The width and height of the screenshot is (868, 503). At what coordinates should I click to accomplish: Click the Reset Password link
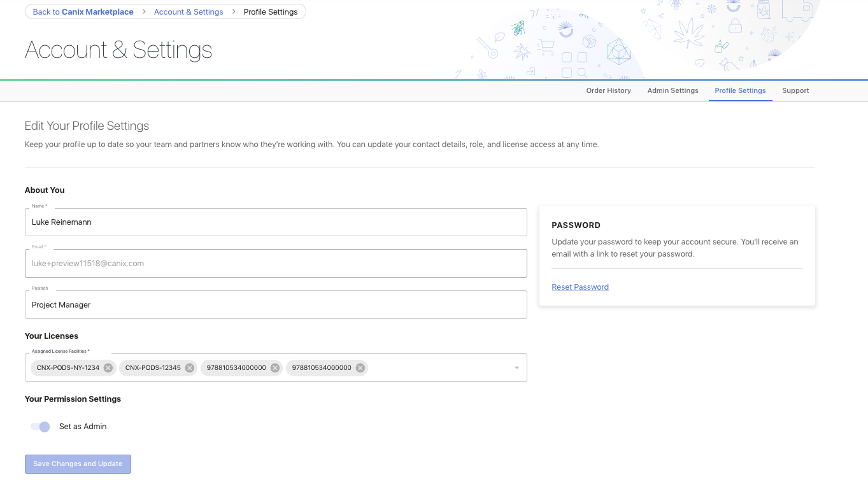[580, 287]
